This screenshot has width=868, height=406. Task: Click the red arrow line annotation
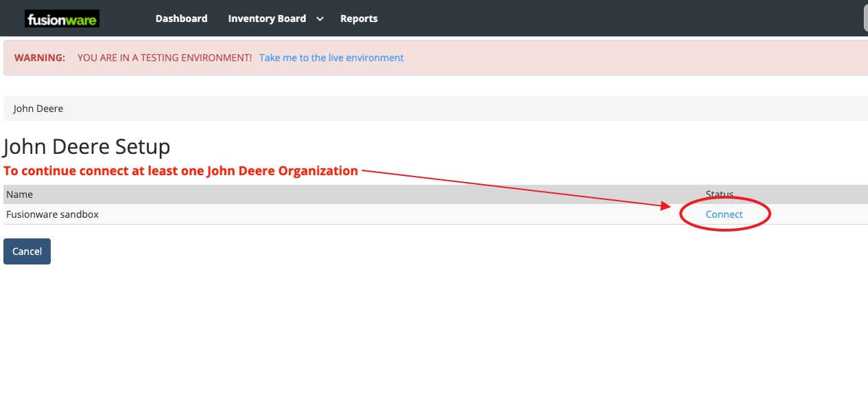click(515, 187)
